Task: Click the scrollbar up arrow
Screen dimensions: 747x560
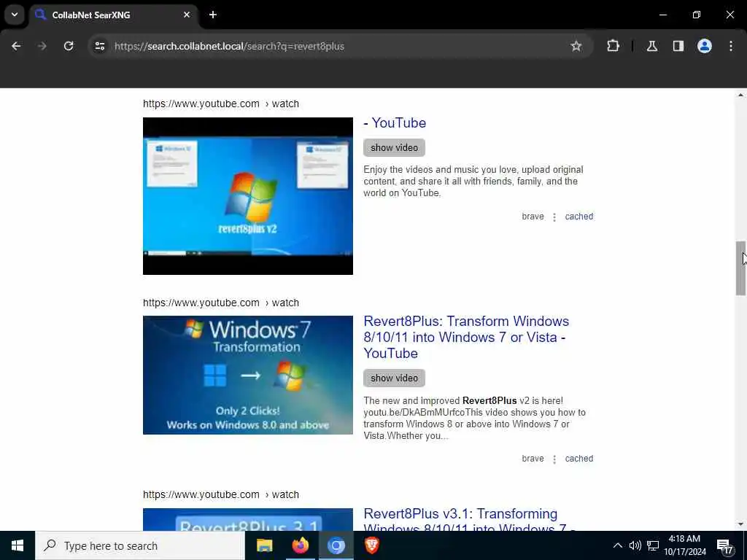Action: 740,96
